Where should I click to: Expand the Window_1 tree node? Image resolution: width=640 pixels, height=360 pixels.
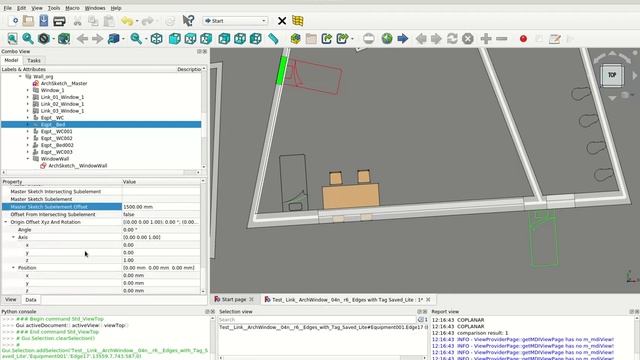point(28,90)
